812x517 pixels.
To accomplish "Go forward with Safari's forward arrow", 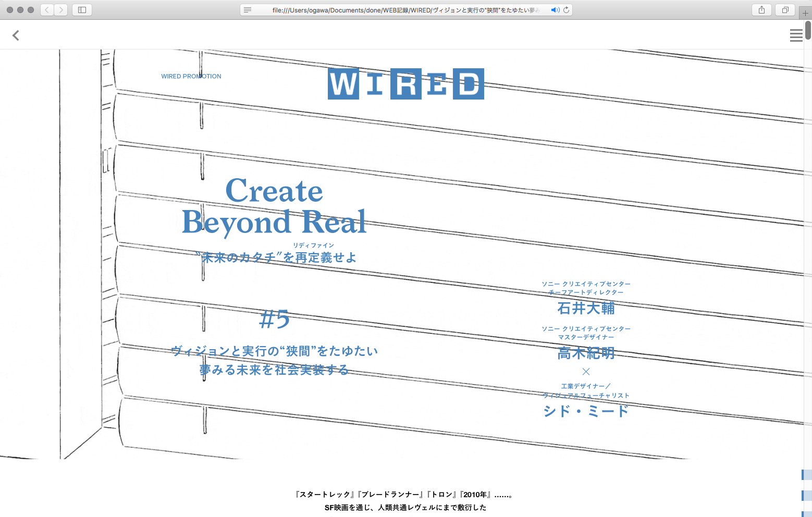I will point(61,10).
